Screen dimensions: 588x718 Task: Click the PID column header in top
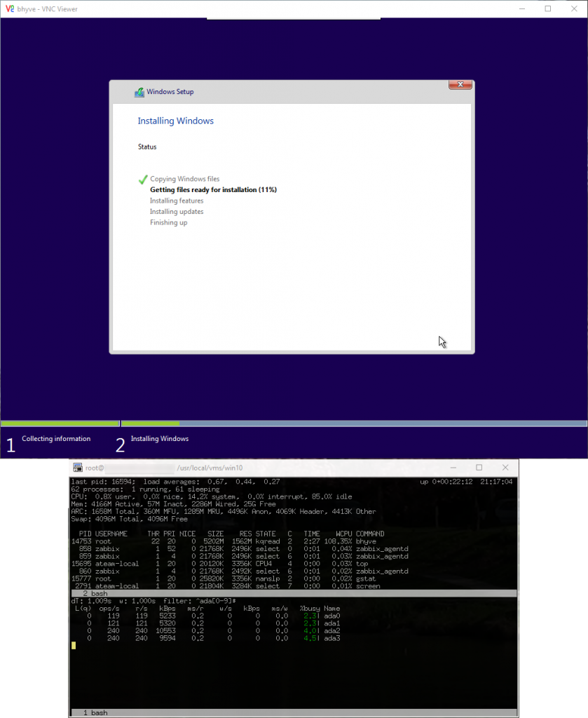click(x=85, y=534)
